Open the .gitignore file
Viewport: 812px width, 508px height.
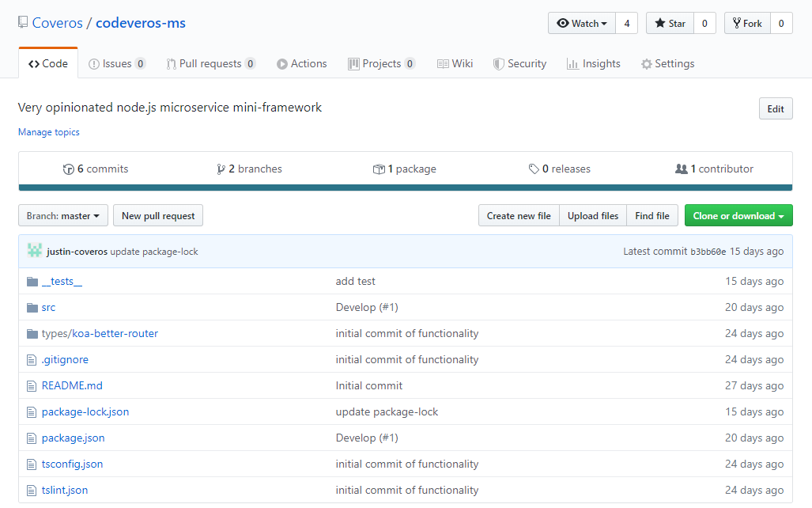65,360
